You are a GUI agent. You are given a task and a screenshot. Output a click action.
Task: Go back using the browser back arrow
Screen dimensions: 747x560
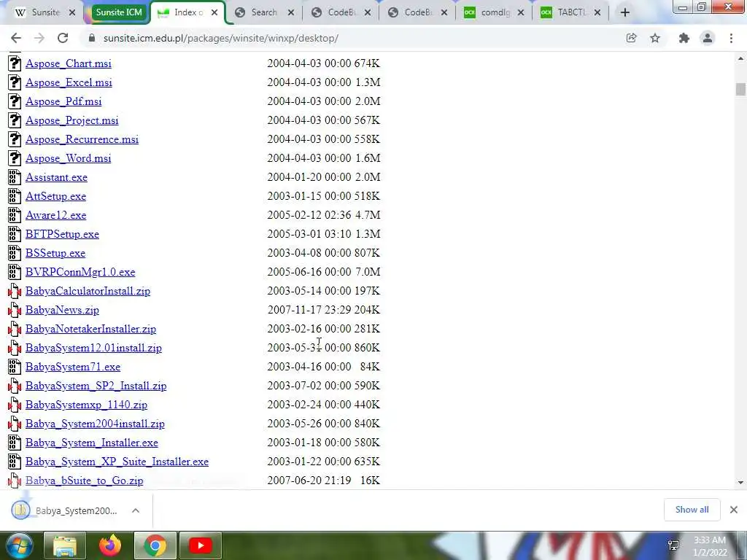click(x=16, y=38)
